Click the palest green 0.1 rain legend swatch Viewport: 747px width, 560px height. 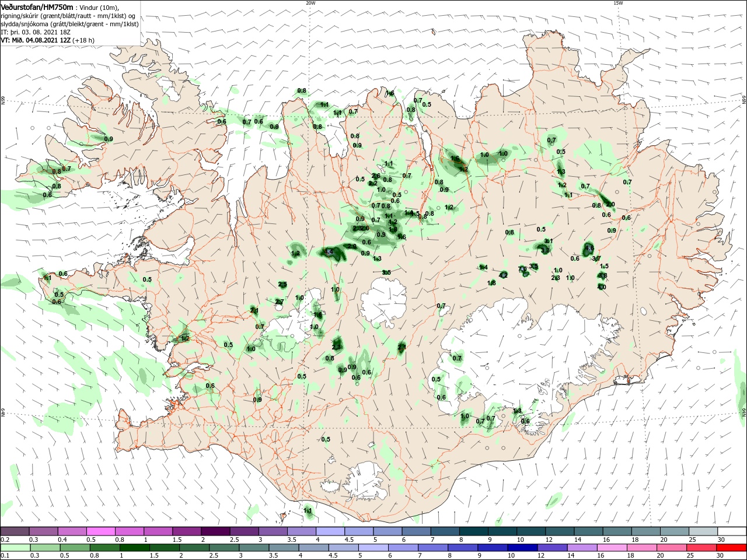click(15, 548)
